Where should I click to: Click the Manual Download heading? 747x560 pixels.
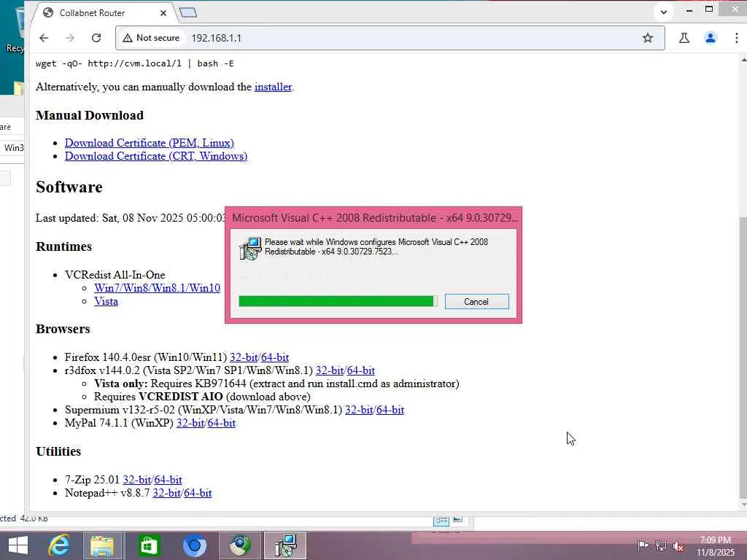pos(90,115)
